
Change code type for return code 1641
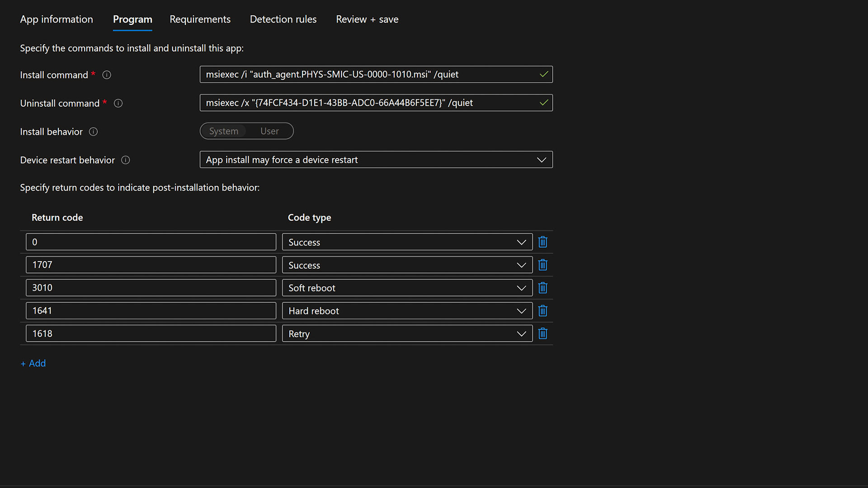(x=407, y=311)
